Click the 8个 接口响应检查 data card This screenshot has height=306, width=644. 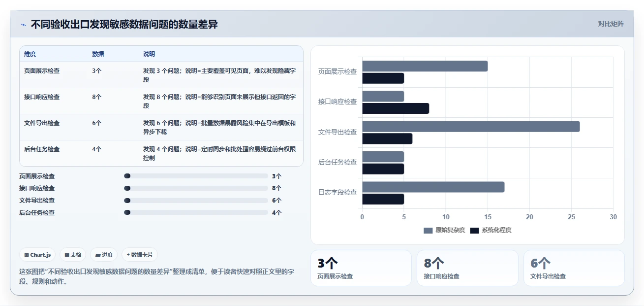(467, 268)
